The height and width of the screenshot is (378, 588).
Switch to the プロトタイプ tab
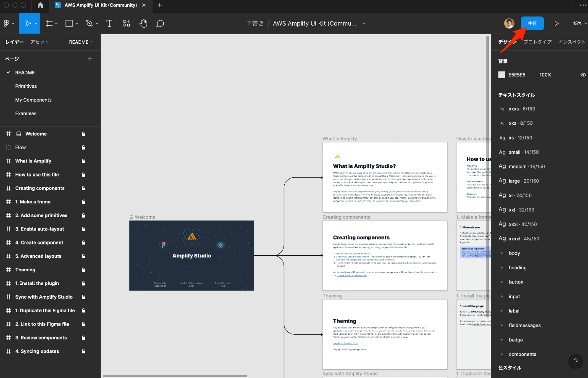click(x=538, y=42)
